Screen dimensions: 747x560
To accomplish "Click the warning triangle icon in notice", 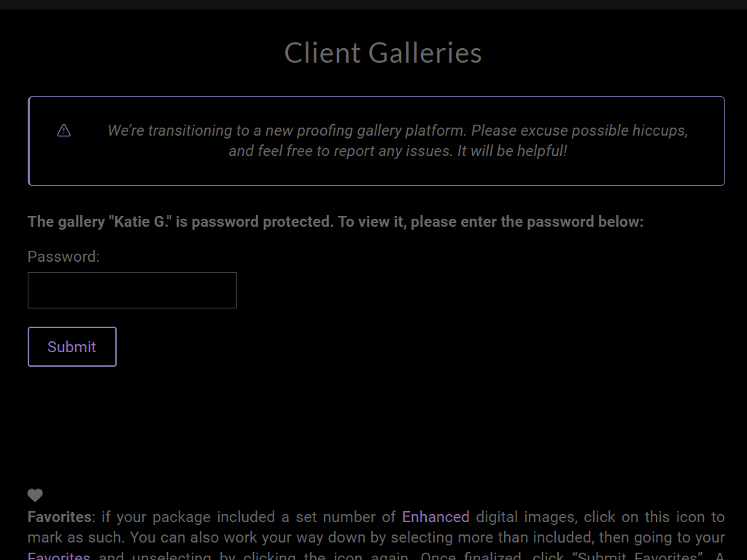I will click(x=64, y=131).
